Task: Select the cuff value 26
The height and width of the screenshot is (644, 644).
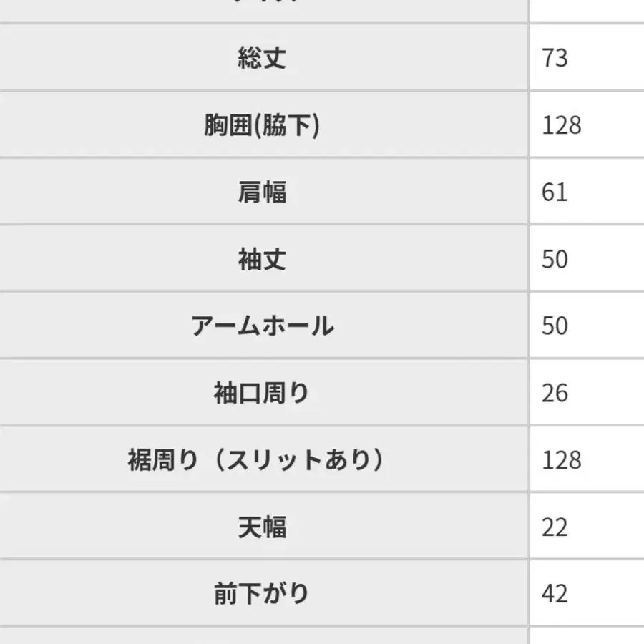Action: coord(555,393)
